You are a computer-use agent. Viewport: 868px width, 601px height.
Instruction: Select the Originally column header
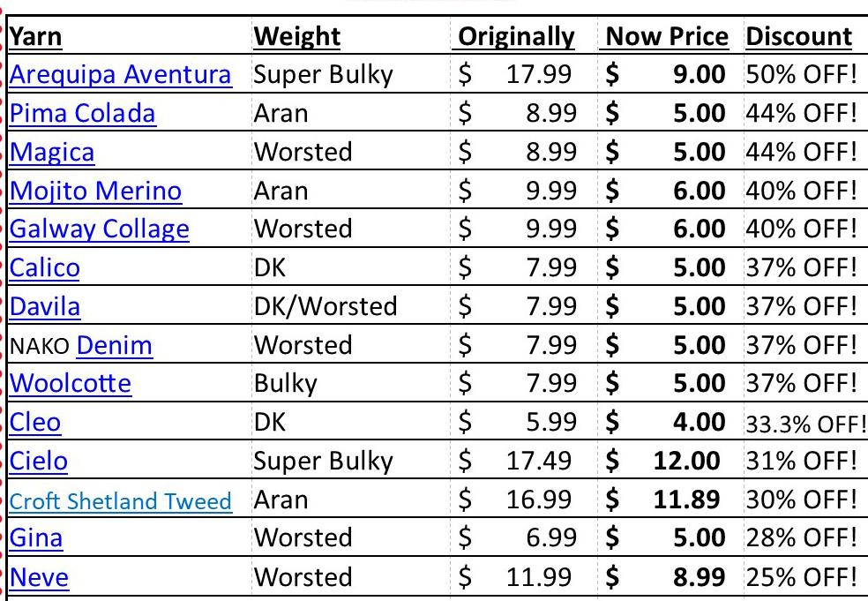[516, 36]
